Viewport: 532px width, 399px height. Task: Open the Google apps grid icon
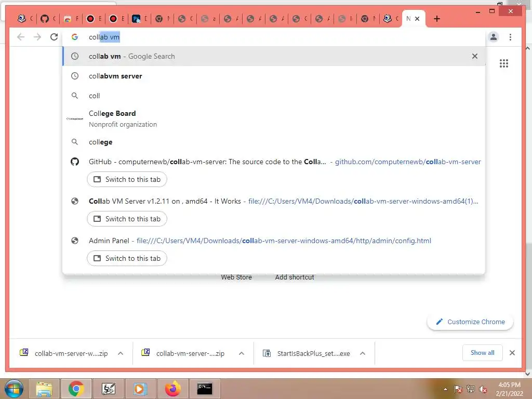tap(504, 63)
